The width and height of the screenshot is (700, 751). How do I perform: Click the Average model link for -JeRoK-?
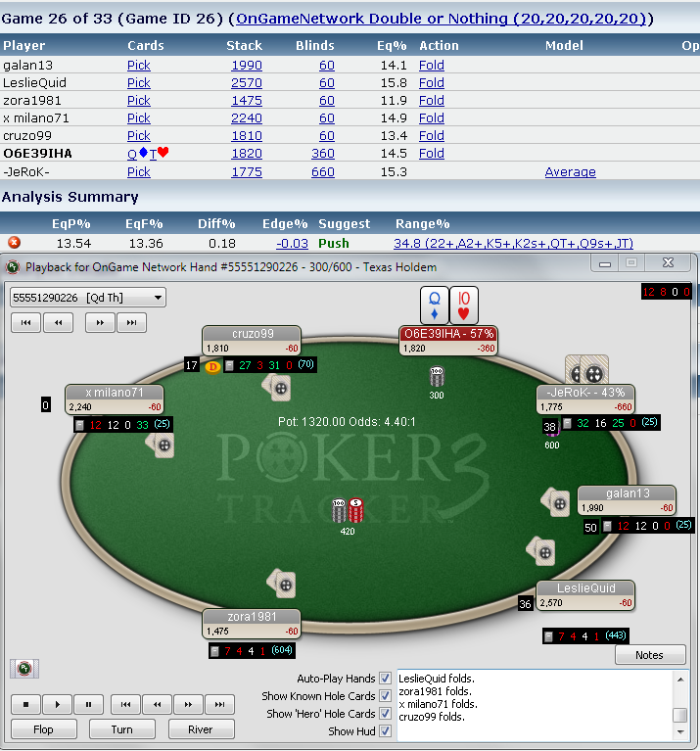tap(570, 171)
